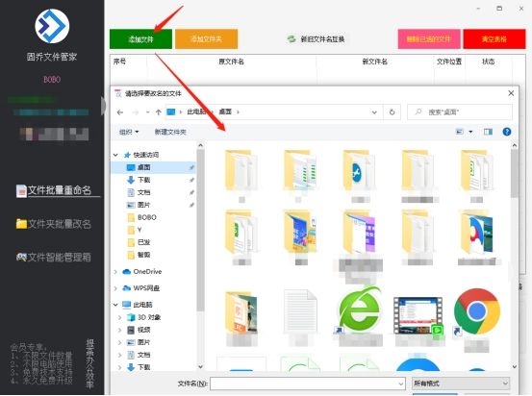This screenshot has height=396, width=532.
Task: Open the 所有格式 file type dropdown
Action: (461, 384)
